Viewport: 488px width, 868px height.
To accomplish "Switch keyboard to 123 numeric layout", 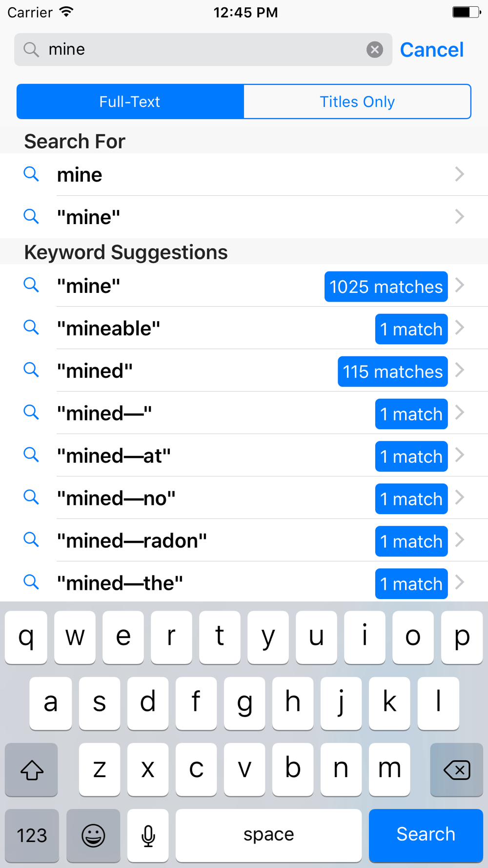I will click(x=32, y=835).
